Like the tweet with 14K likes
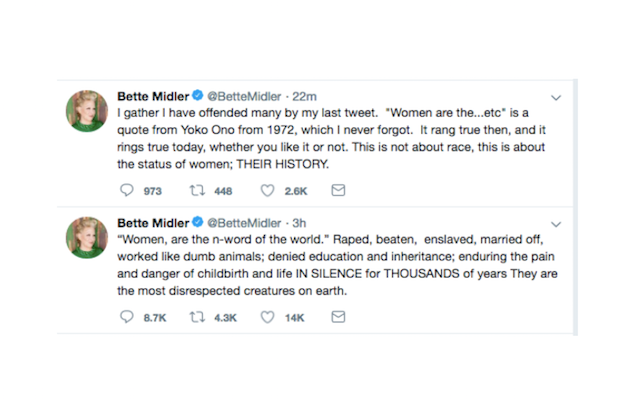Viewport: 618px width, 412px height. pos(267,317)
